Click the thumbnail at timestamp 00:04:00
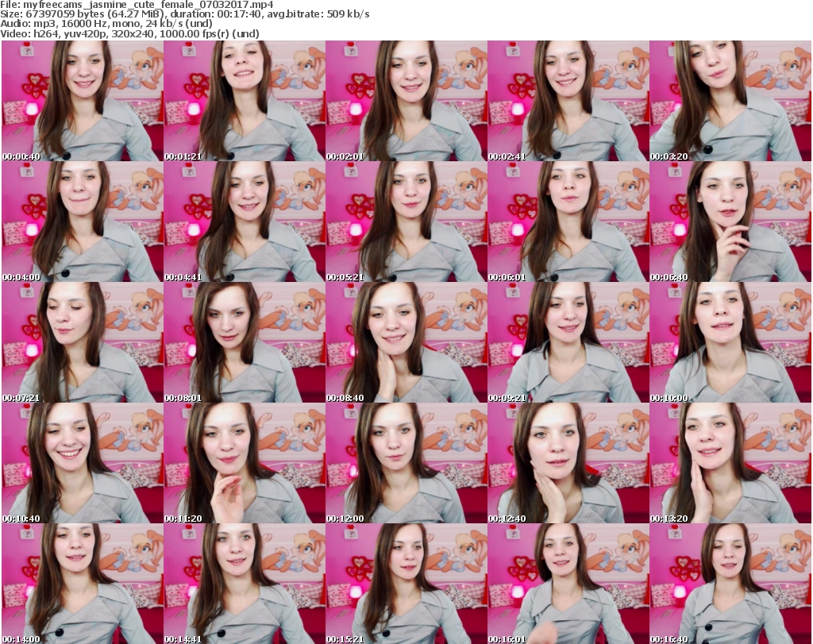 click(83, 222)
